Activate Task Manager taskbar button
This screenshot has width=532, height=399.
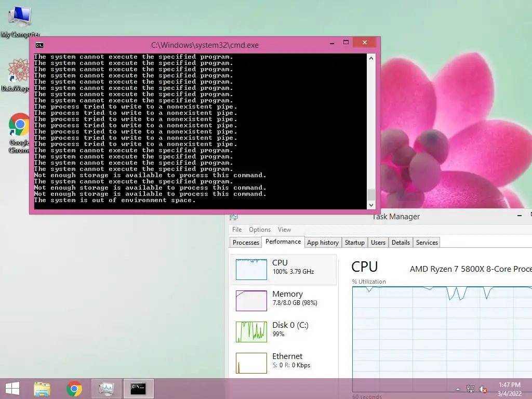[x=106, y=389]
